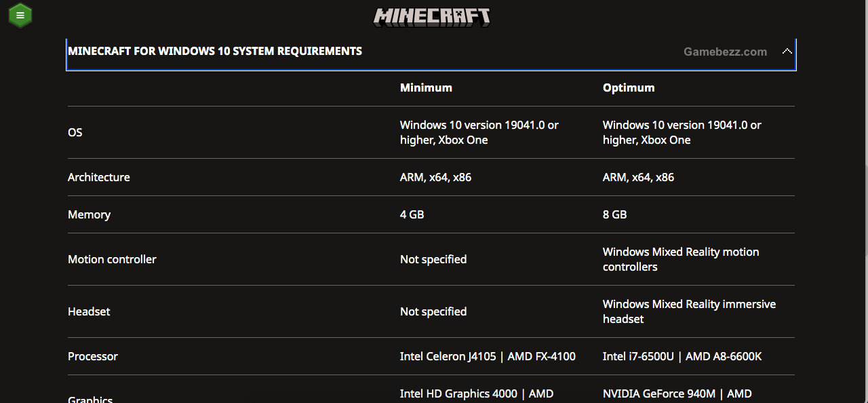Click 'Intel HD Graphics 4000 | AMD' text

click(477, 394)
